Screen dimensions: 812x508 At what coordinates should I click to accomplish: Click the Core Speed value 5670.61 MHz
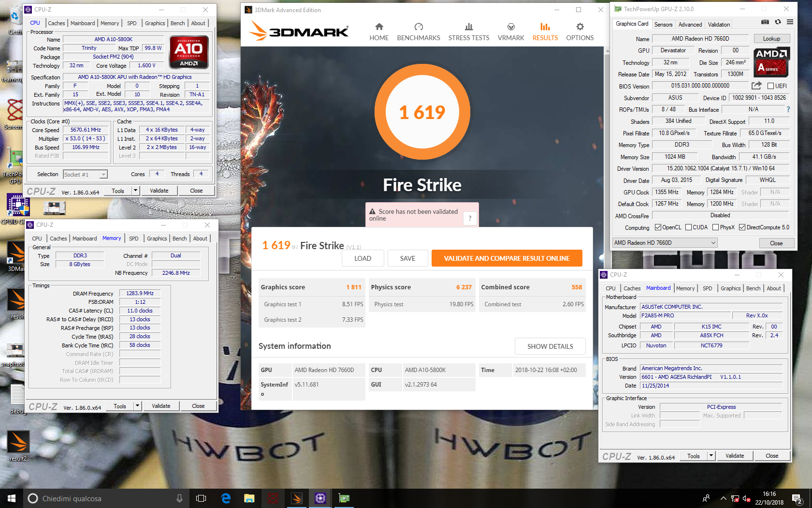(x=86, y=130)
